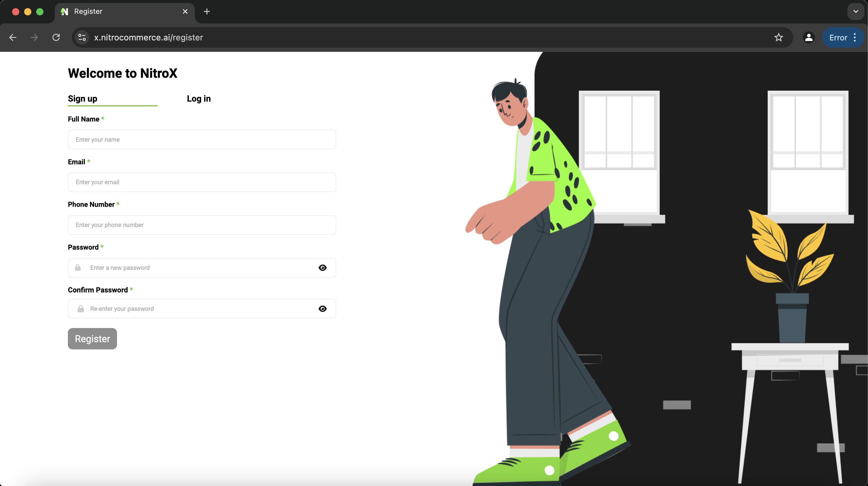Open the Chrome profile avatar icon
Viewport: 868px width, 486px height.
(809, 37)
